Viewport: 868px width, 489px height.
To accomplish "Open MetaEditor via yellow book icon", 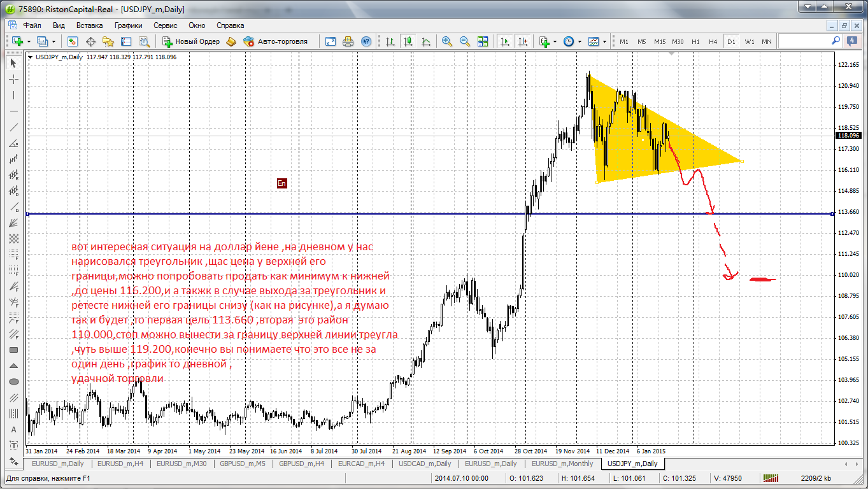I will 232,41.
